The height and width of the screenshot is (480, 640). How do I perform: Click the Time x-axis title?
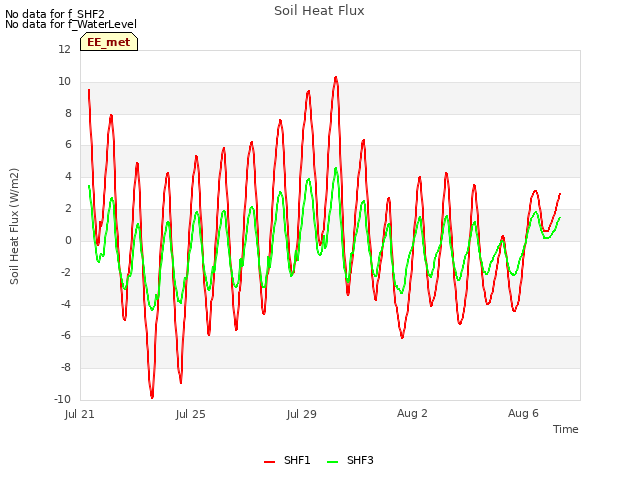click(x=566, y=429)
